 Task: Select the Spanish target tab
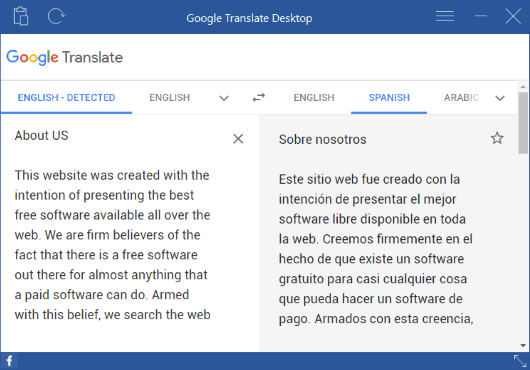point(389,98)
